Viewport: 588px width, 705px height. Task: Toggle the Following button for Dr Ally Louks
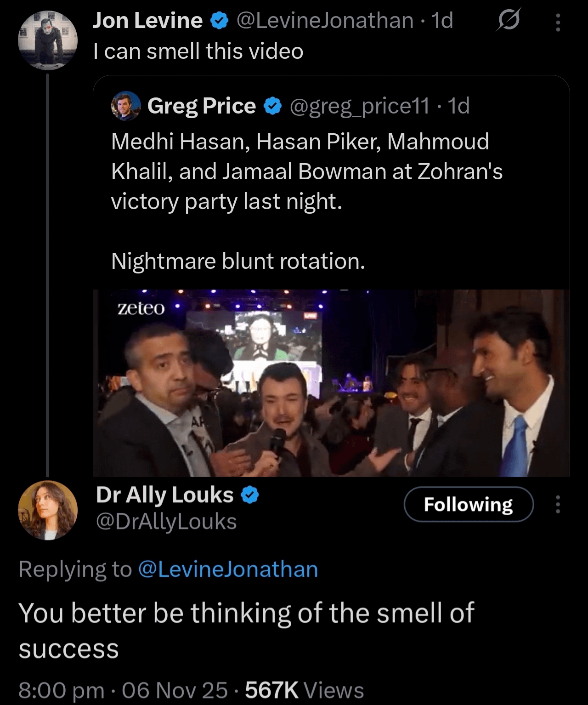point(469,504)
